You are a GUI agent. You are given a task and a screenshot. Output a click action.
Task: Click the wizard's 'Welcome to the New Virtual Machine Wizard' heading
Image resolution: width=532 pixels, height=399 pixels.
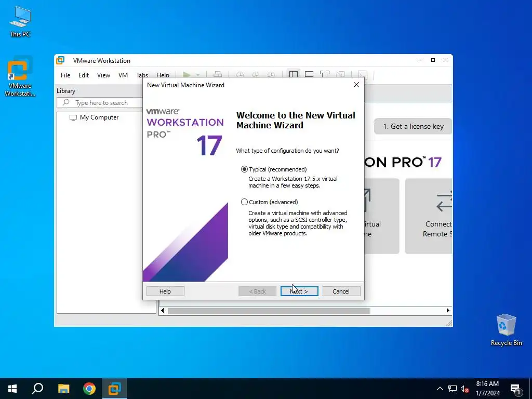[x=296, y=120]
